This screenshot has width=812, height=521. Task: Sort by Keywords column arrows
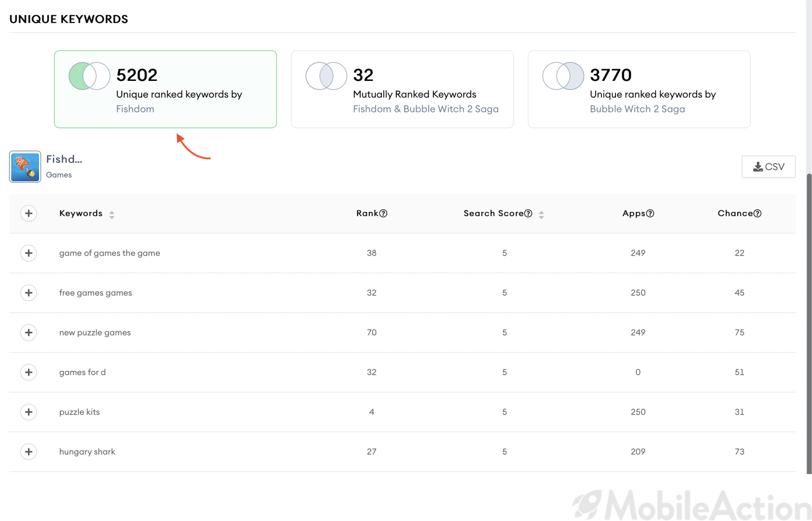[x=112, y=214]
